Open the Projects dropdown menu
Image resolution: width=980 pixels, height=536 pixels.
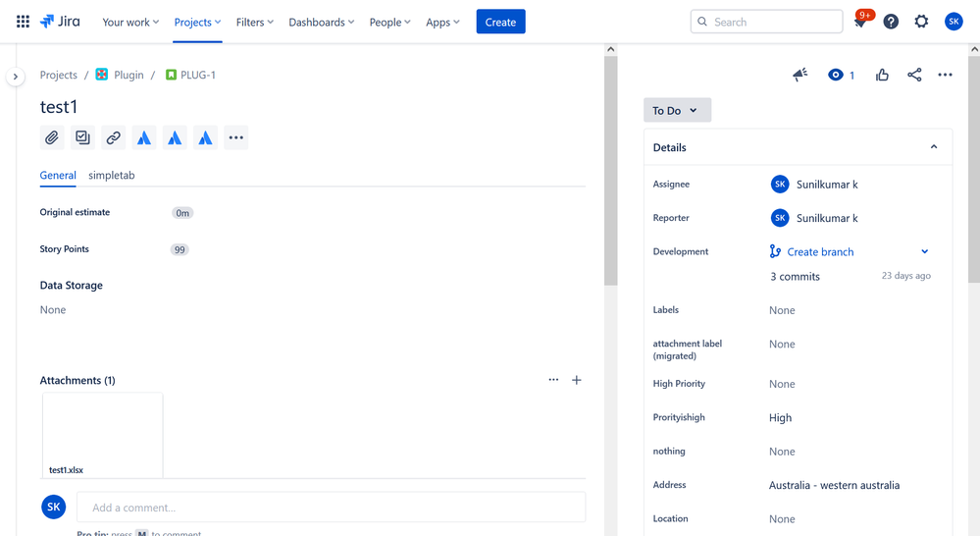(x=197, y=22)
